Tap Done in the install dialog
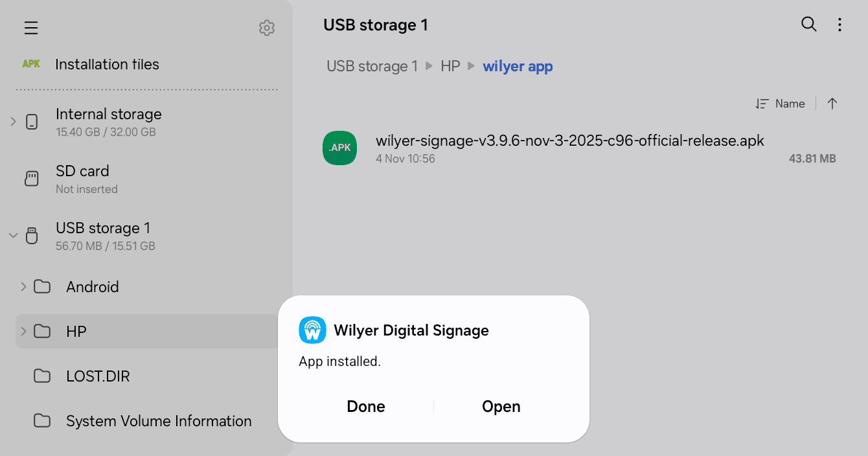Screen dimensions: 868x456 point(366,406)
